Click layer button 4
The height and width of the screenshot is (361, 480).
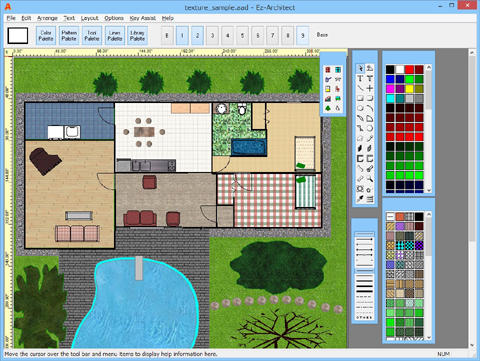pyautogui.click(x=228, y=35)
